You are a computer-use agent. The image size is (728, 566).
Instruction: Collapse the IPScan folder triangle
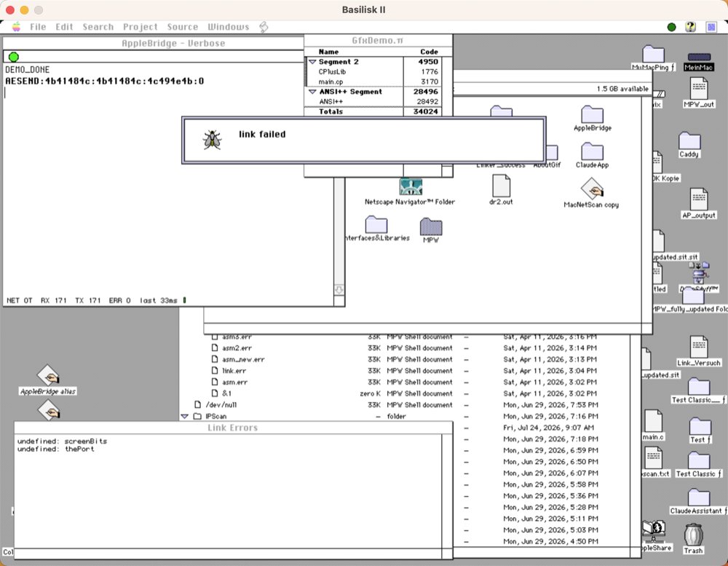[185, 417]
